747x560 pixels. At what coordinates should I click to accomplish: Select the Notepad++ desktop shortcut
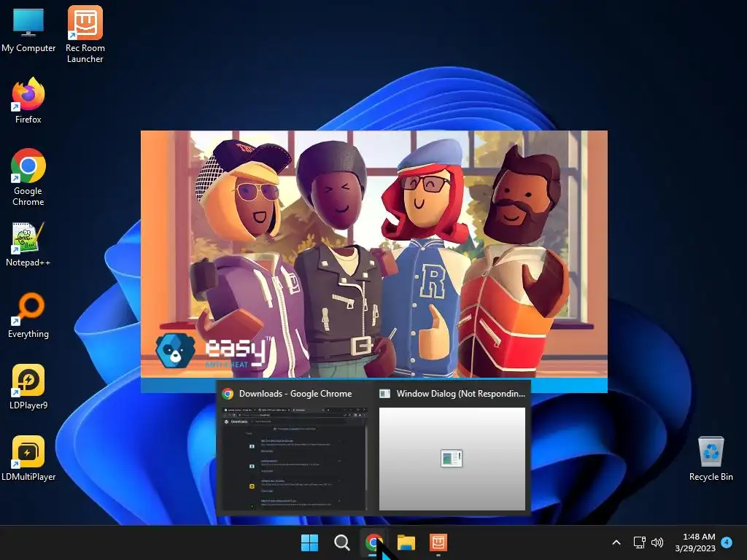coord(28,244)
